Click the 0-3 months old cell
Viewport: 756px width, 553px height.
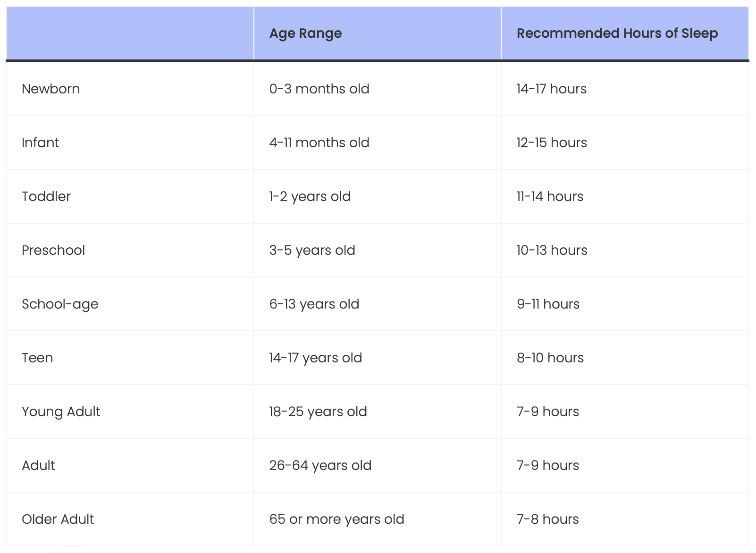[x=319, y=89]
